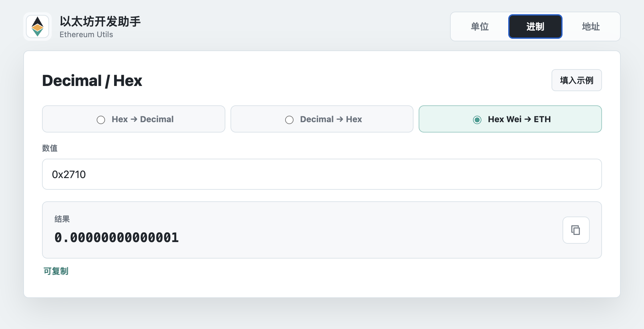The width and height of the screenshot is (644, 329).
Task: Click the Decimal / Hex heading
Action: [x=92, y=80]
